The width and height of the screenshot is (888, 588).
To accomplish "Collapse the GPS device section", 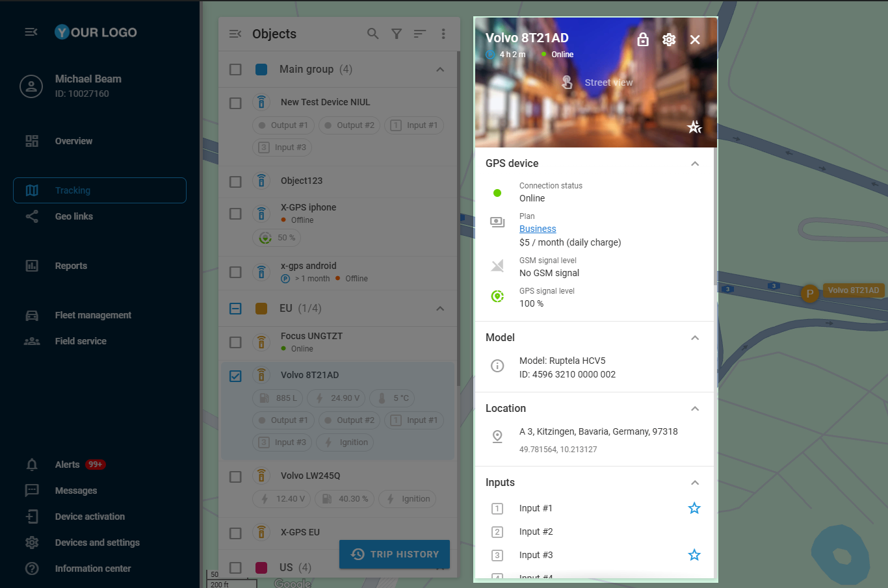I will (x=695, y=164).
